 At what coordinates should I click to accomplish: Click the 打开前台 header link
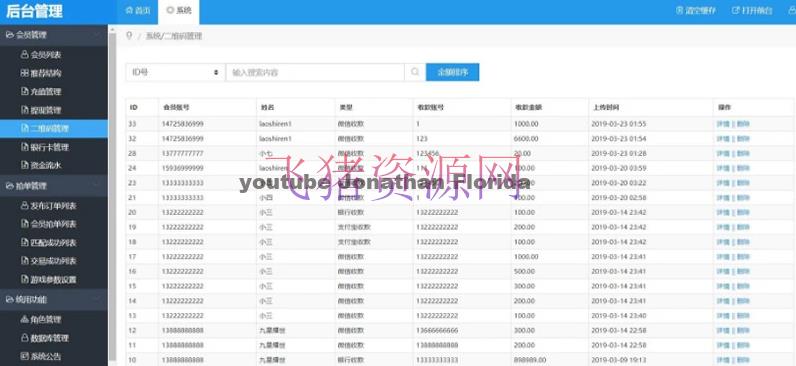752,11
